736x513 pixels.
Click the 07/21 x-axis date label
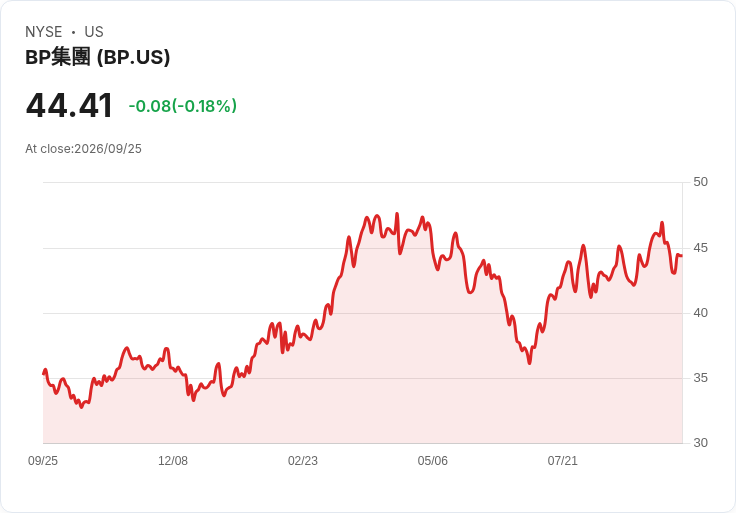pos(562,461)
